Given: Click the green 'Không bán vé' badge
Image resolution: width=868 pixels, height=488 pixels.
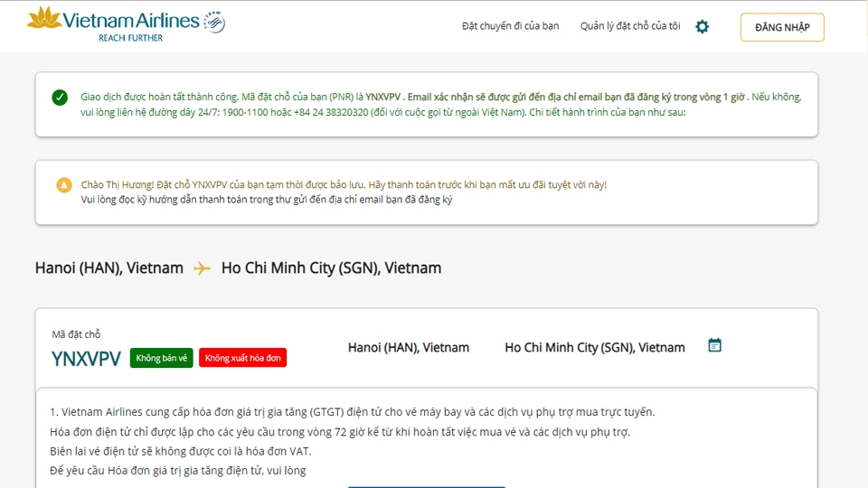Looking at the screenshot, I should [x=162, y=358].
